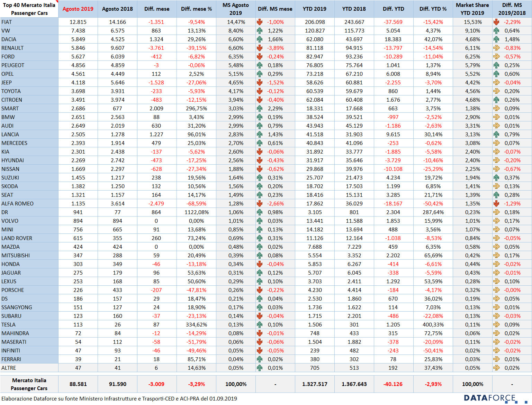Click the total YTD 2019 value 1.327.517

point(315,384)
